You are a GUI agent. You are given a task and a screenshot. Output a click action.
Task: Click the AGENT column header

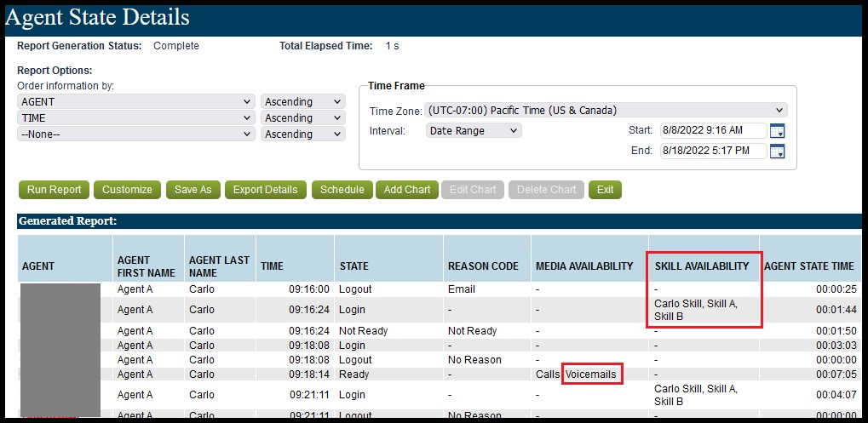[x=66, y=258]
